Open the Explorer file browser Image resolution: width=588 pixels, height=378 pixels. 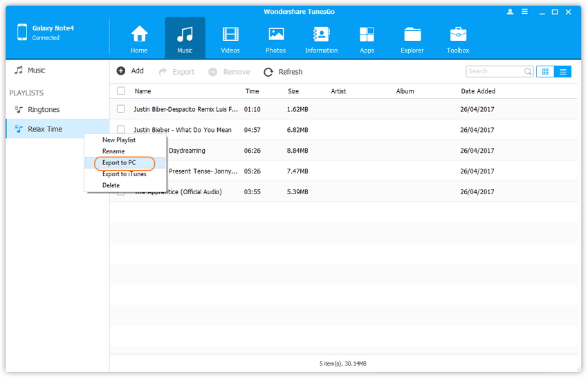(412, 39)
